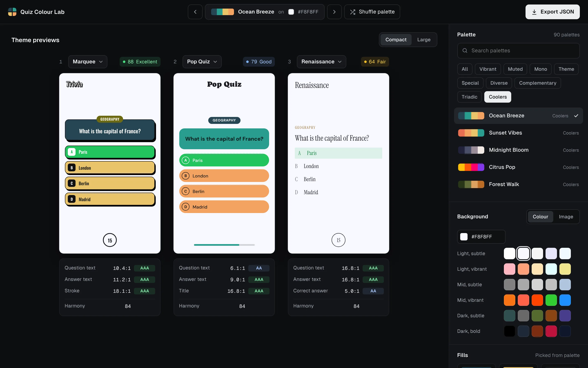This screenshot has height=368, width=588.
Task: Set background mode to Image
Action: [x=566, y=217]
